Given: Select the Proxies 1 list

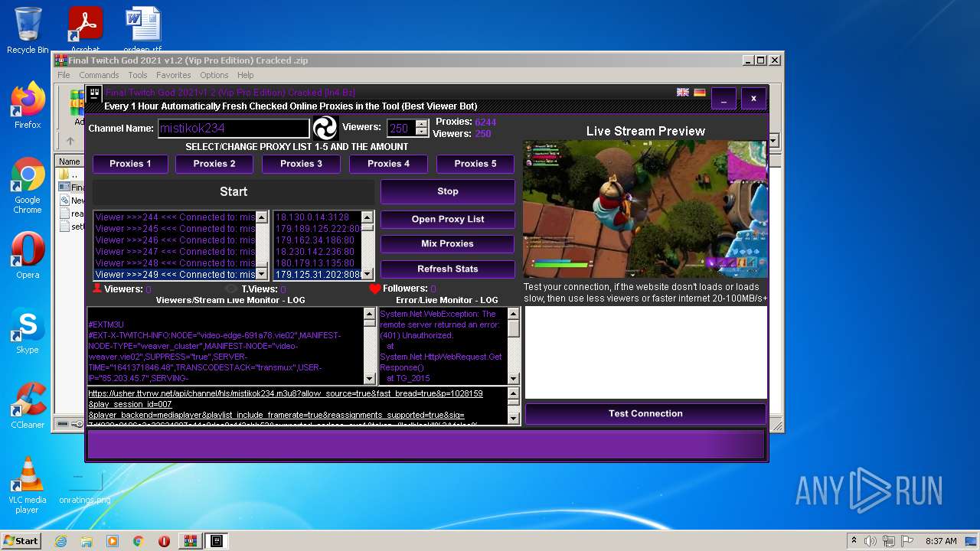Looking at the screenshot, I should tap(130, 164).
